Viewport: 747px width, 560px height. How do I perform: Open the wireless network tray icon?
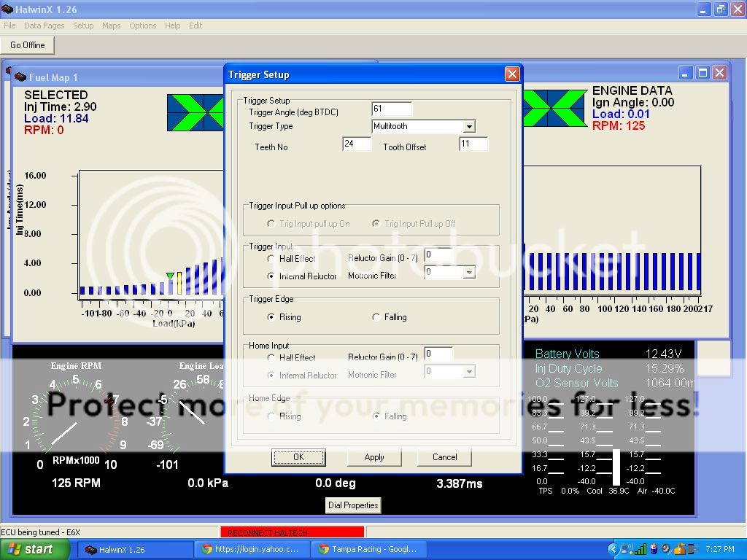pyautogui.click(x=627, y=549)
